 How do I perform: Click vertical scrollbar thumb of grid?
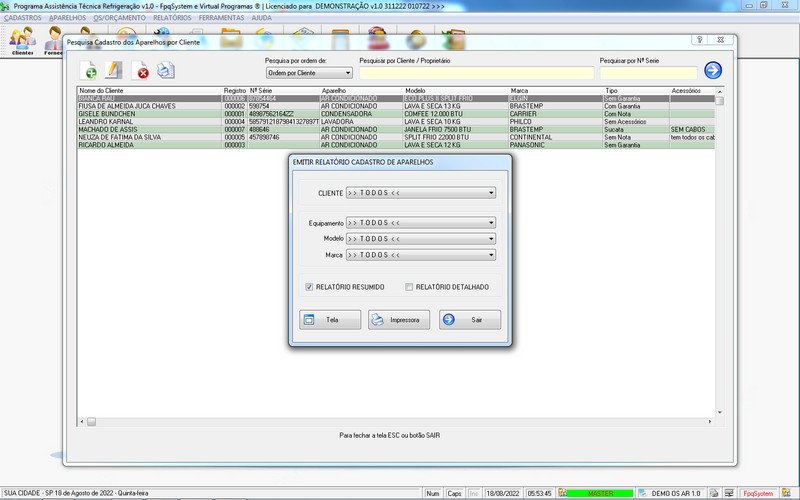[719, 101]
